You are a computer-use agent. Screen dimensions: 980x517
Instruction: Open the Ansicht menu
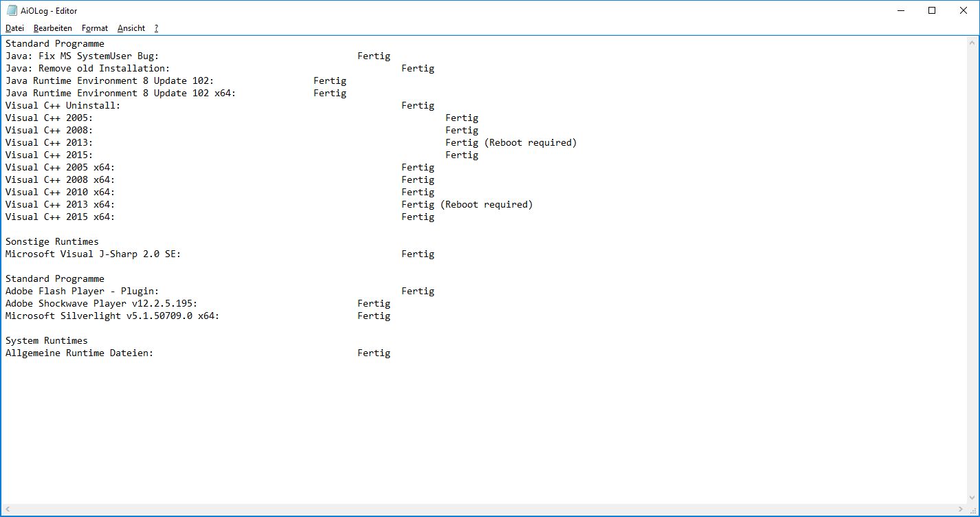(131, 28)
